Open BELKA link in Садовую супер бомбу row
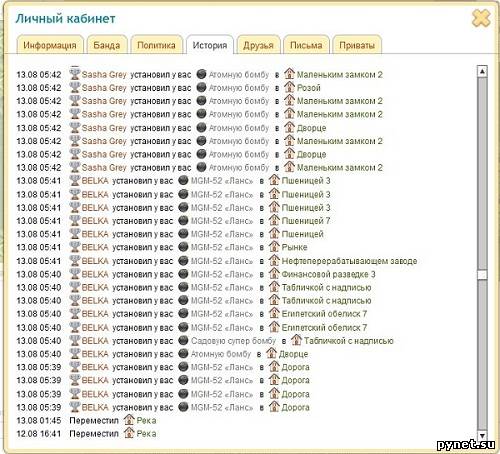This screenshot has width=500, height=454. (x=95, y=341)
